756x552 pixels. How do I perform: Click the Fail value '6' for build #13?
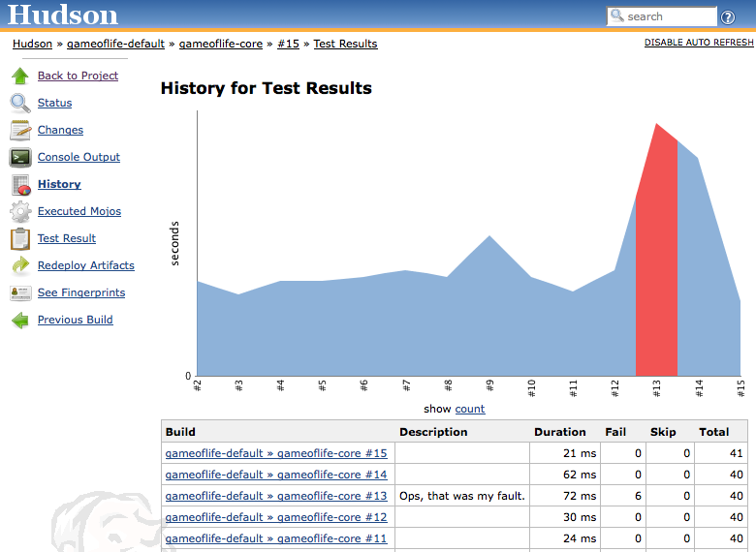(x=638, y=496)
